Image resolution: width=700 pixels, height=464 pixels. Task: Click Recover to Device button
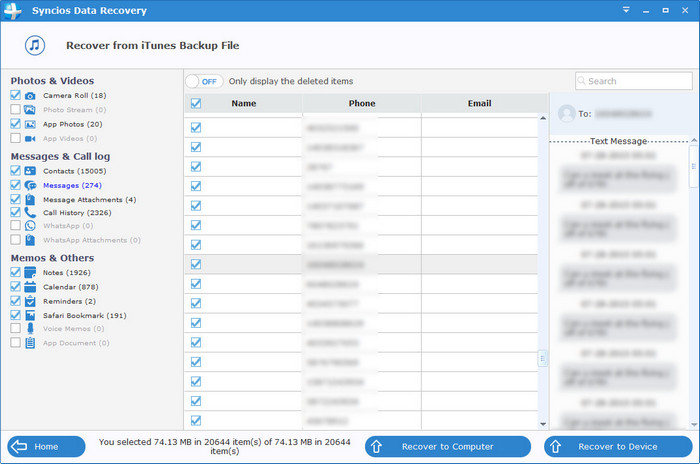(618, 447)
